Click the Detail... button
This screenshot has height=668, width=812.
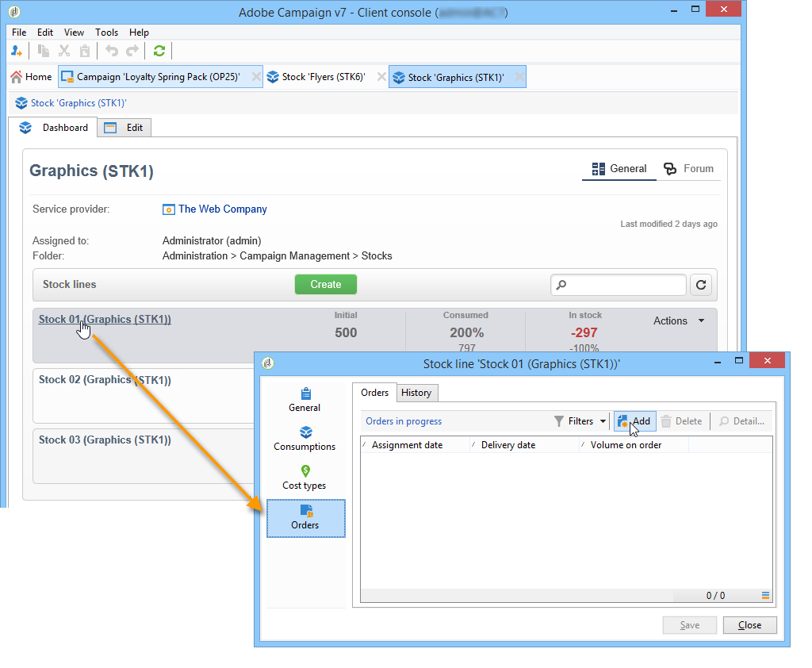[x=741, y=421]
